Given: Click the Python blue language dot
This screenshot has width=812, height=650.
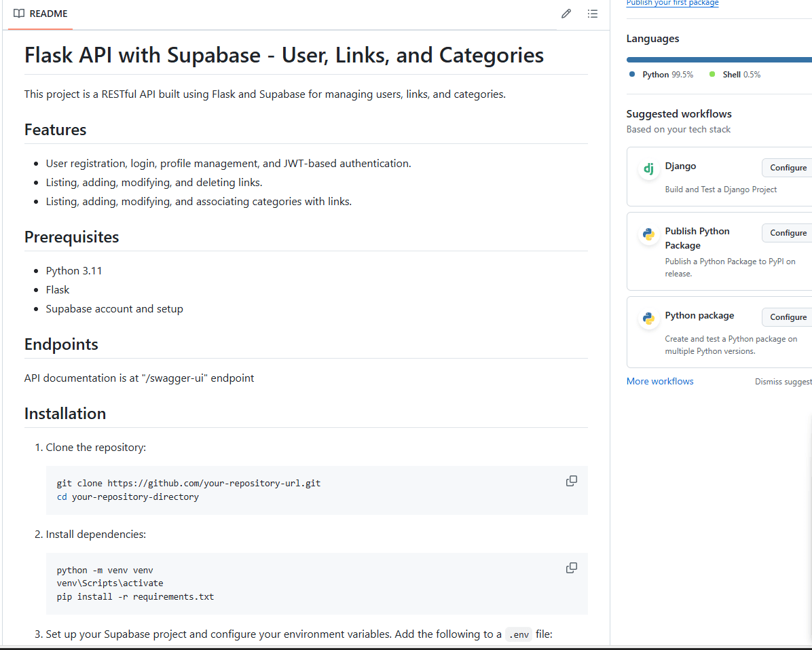Looking at the screenshot, I should [632, 74].
